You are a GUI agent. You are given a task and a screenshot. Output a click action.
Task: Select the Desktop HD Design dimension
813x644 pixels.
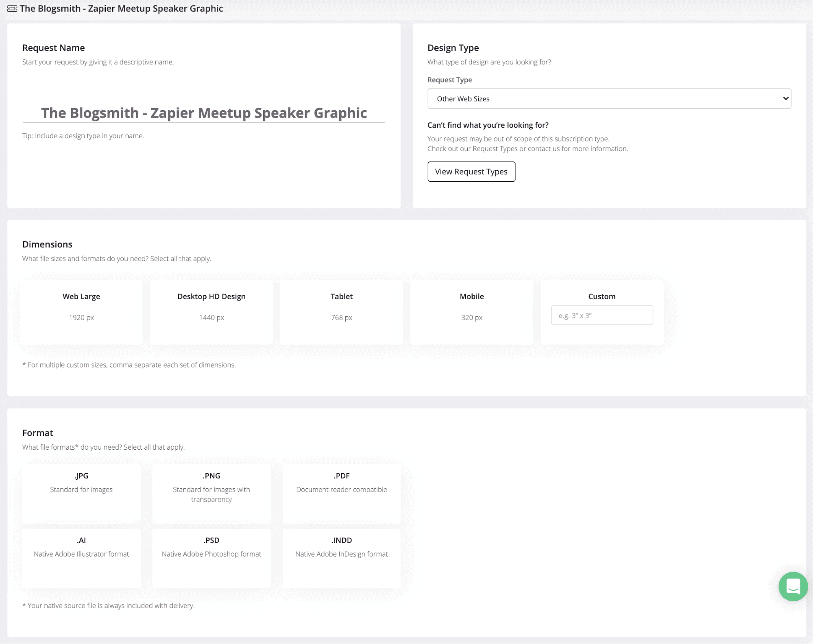211,312
